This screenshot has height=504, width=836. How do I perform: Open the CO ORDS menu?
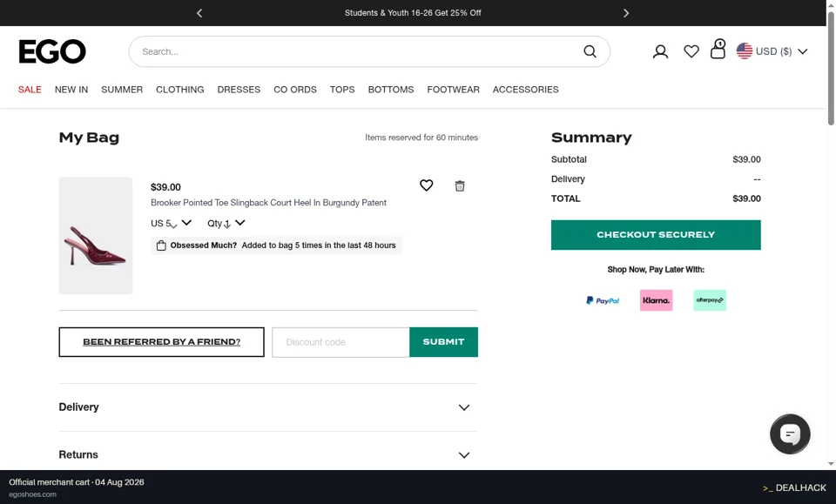click(295, 90)
